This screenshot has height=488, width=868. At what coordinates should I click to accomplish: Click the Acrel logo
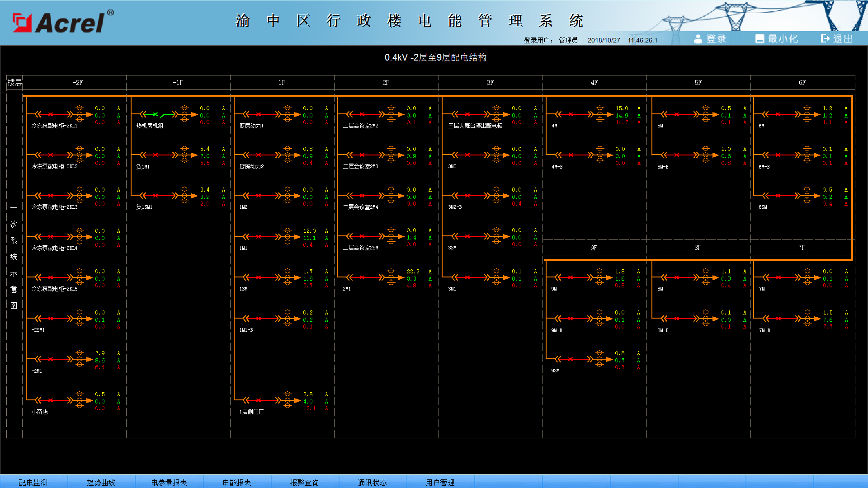click(x=63, y=22)
